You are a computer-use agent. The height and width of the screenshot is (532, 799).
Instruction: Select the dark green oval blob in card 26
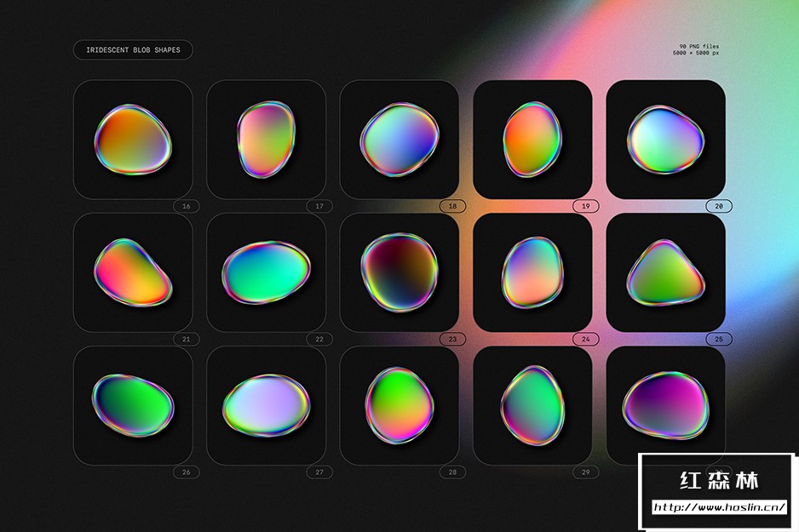(133, 405)
